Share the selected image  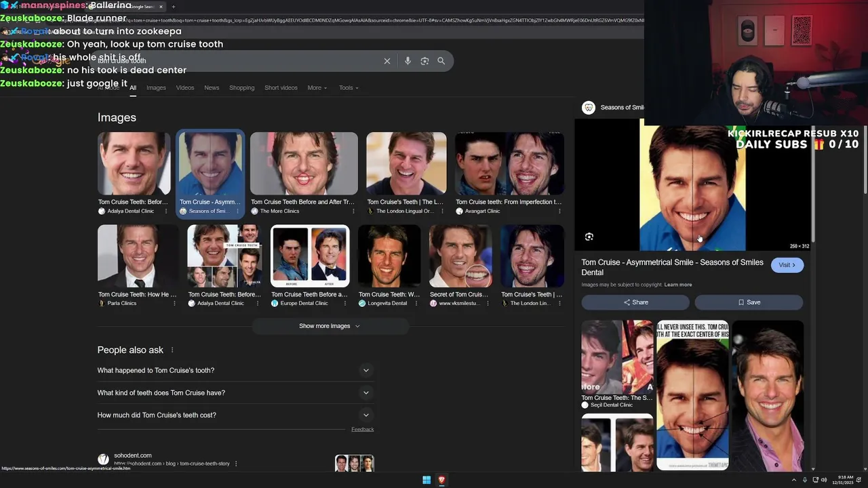635,302
